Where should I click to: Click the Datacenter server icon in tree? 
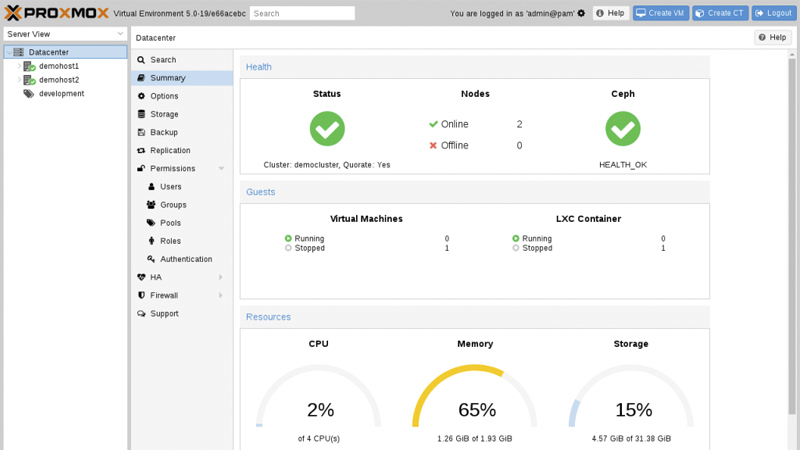pos(18,52)
